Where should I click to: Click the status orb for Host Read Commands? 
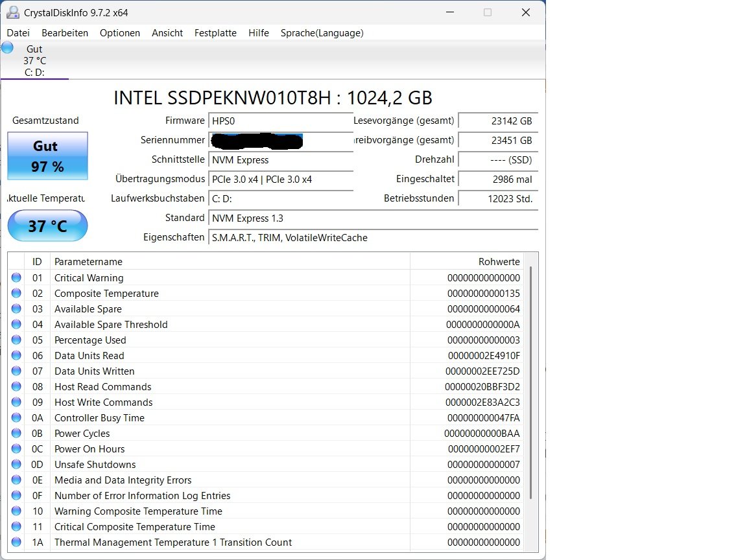[16, 386]
